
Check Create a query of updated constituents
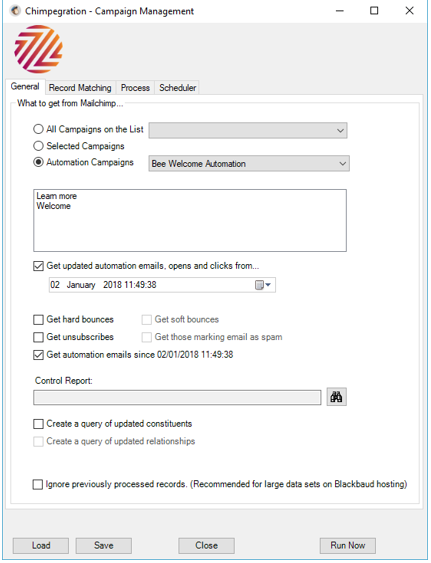[x=38, y=424]
